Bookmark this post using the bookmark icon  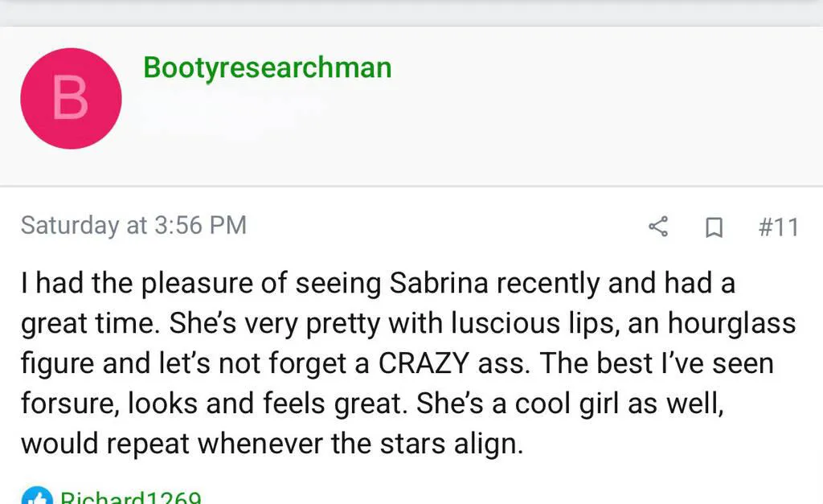(711, 228)
